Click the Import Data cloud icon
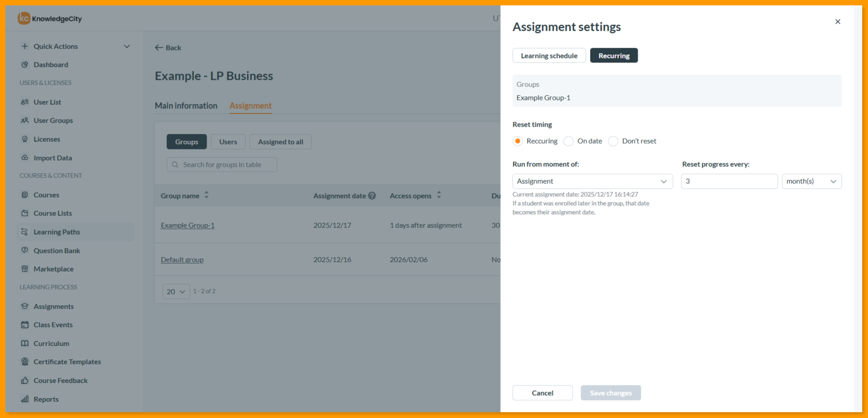Viewport: 868px width, 418px height. [25, 158]
